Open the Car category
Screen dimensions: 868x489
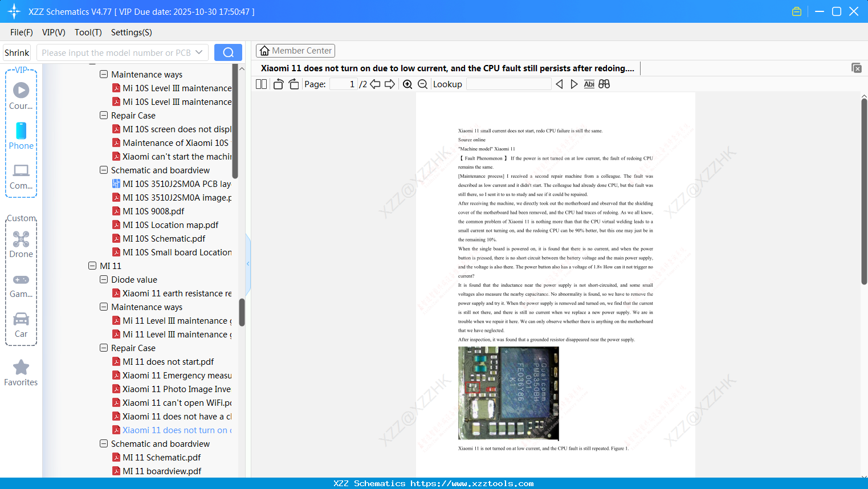[x=21, y=325]
